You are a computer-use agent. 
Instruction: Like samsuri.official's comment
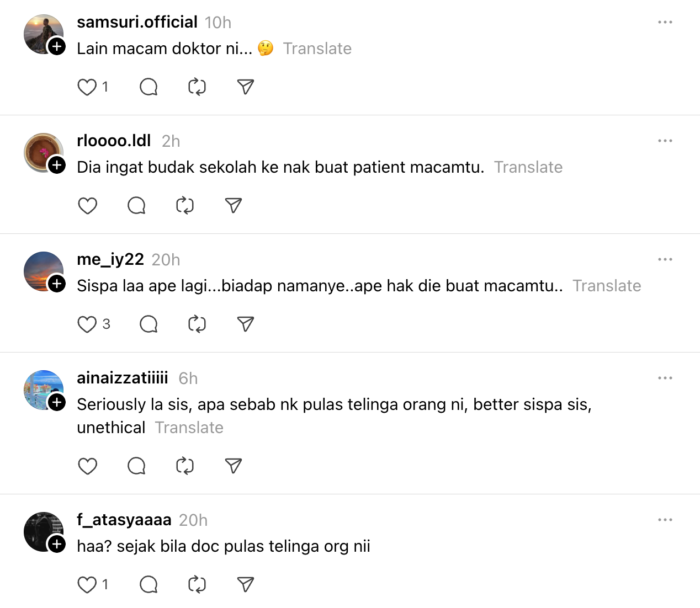87,87
